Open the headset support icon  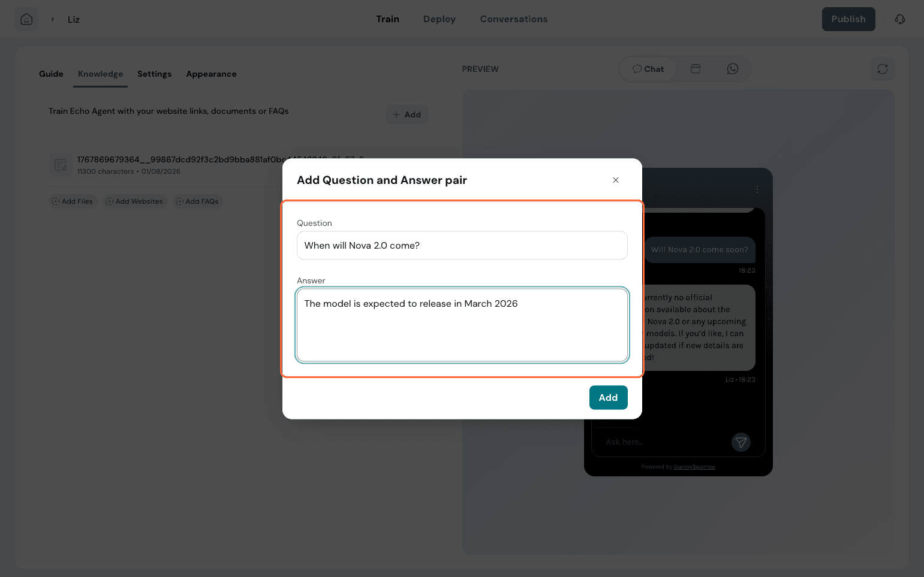point(899,19)
